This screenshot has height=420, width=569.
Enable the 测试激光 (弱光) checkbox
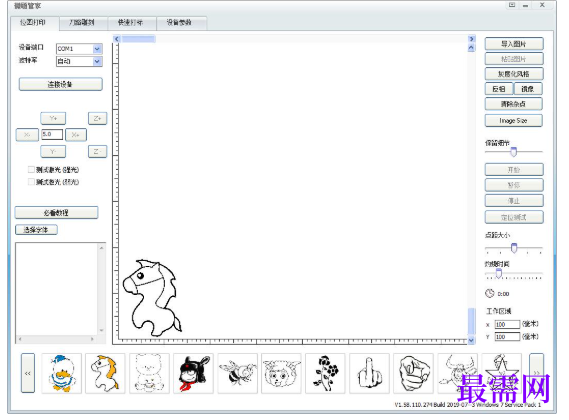[x=31, y=182]
